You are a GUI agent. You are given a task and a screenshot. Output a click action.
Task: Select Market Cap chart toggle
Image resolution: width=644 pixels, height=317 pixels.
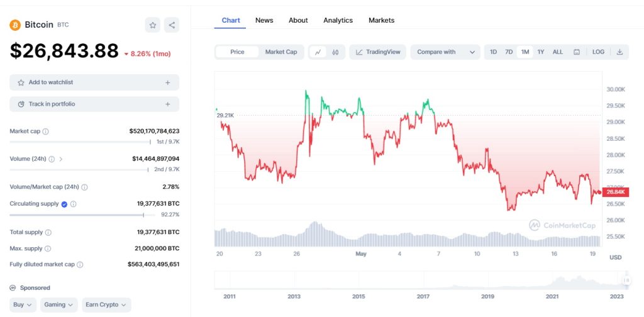[281, 52]
